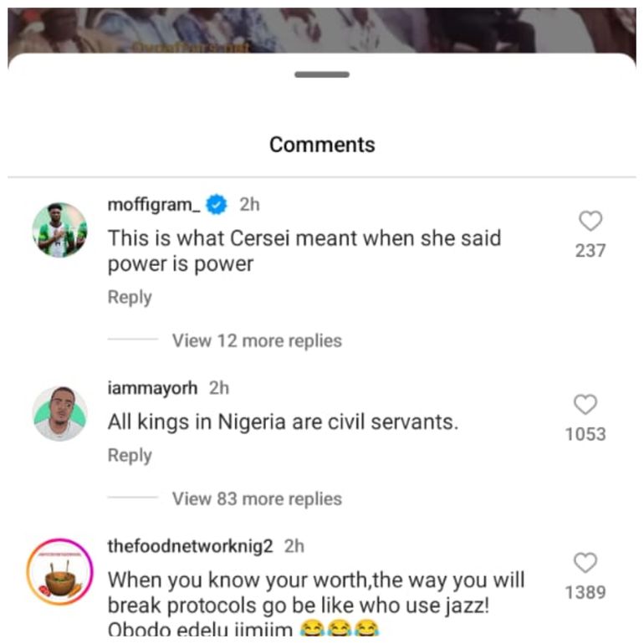Click the "Comments" header title

tap(322, 145)
